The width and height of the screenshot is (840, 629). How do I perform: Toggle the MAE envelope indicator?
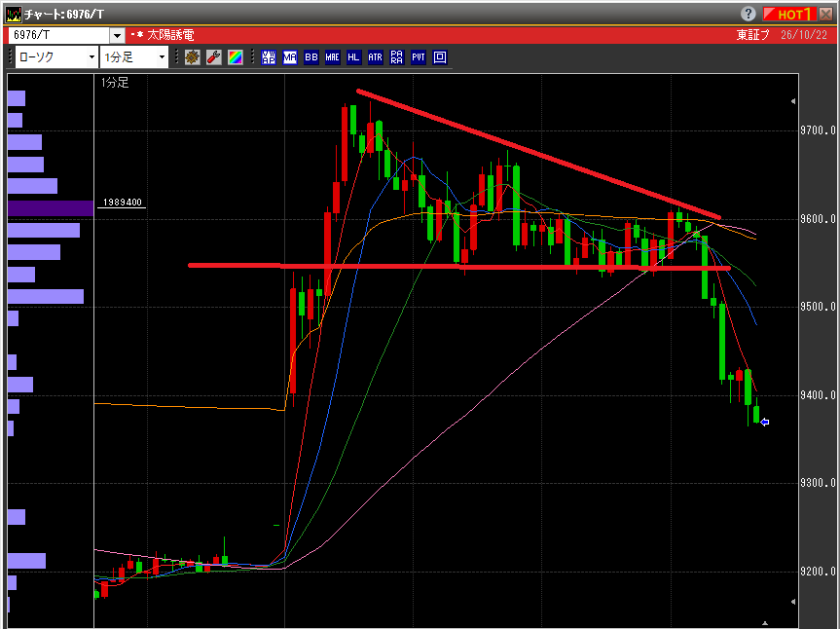pyautogui.click(x=333, y=57)
